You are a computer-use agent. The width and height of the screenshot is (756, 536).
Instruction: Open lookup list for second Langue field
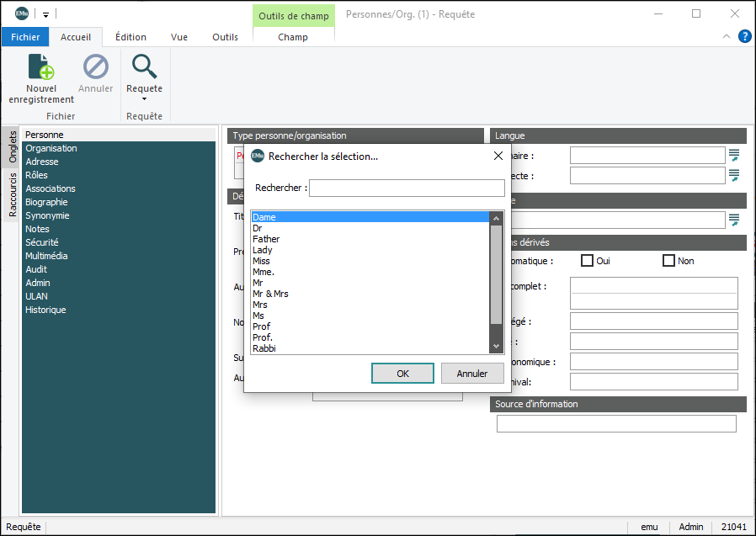[734, 175]
